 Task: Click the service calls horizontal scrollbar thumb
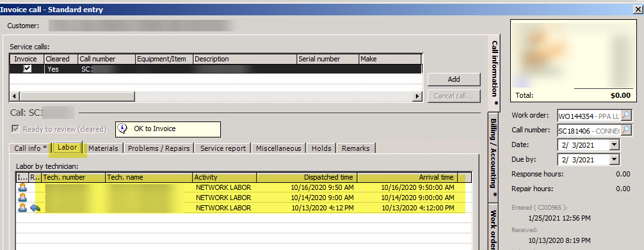77,97
